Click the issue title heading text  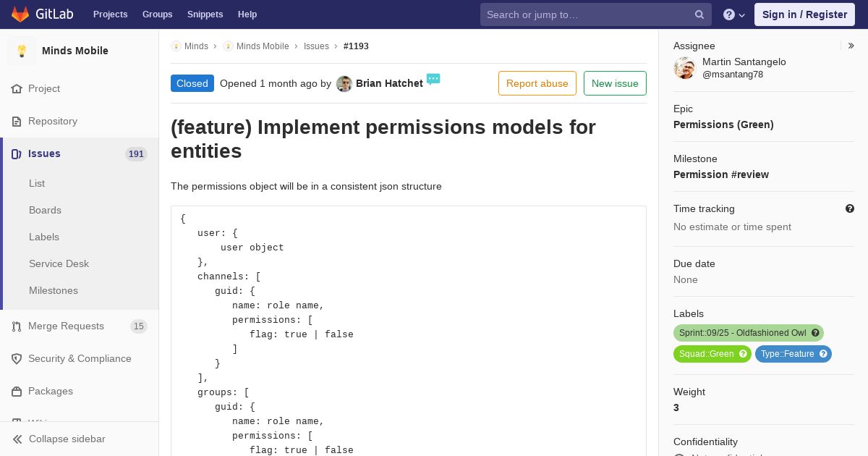[x=383, y=139]
